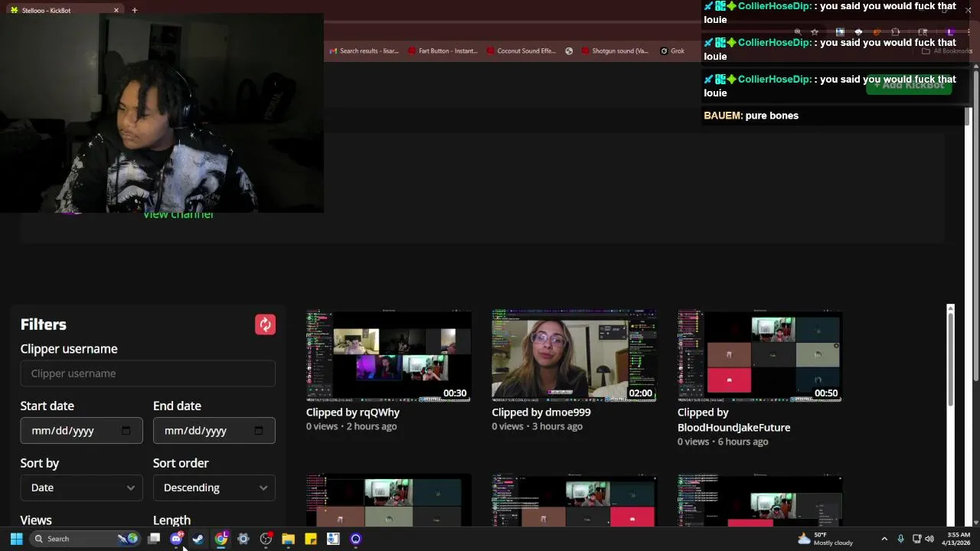Open the clip by dmoe999 thumbnail
This screenshot has width=980, height=551.
tap(574, 355)
